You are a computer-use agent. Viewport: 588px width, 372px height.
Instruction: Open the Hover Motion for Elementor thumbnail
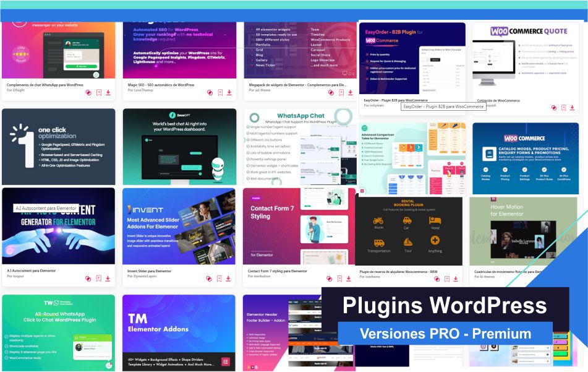[523, 231]
